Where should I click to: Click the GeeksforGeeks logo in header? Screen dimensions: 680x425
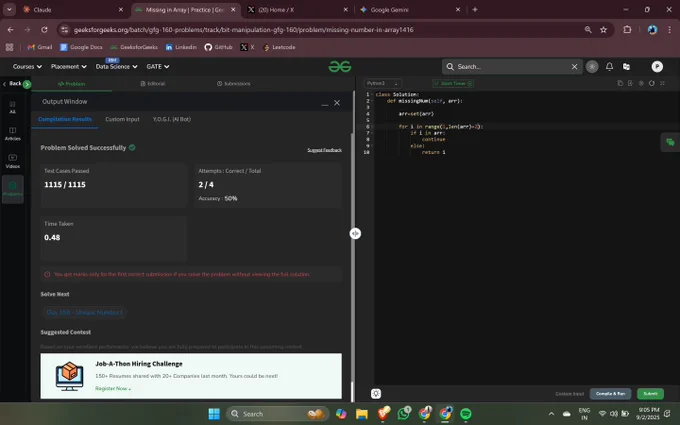click(340, 66)
